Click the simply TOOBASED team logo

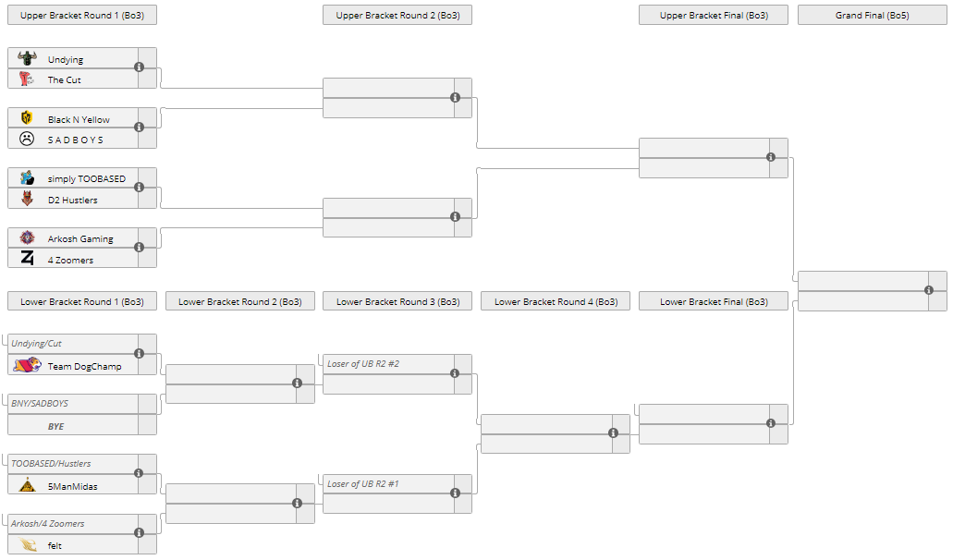(x=27, y=178)
